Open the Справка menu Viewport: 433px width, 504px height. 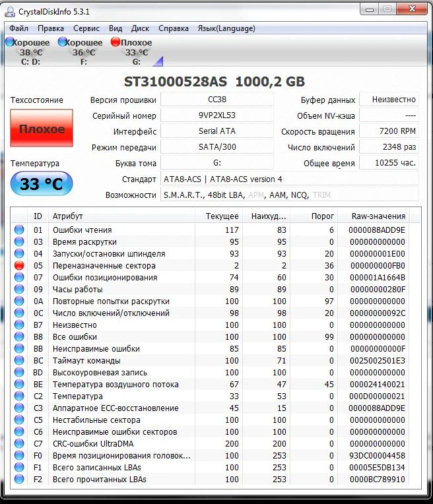coord(174,28)
